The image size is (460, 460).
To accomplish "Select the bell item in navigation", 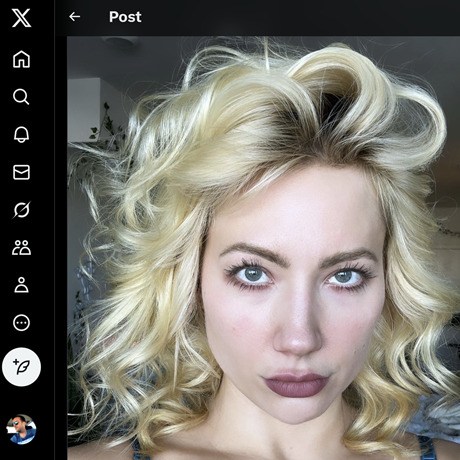I will tap(21, 134).
